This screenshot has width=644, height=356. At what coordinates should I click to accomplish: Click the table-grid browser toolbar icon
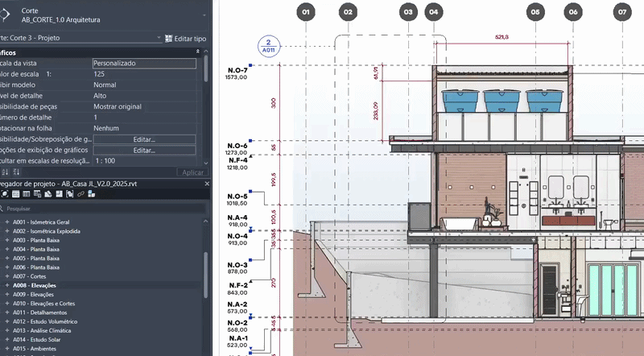click(27, 194)
